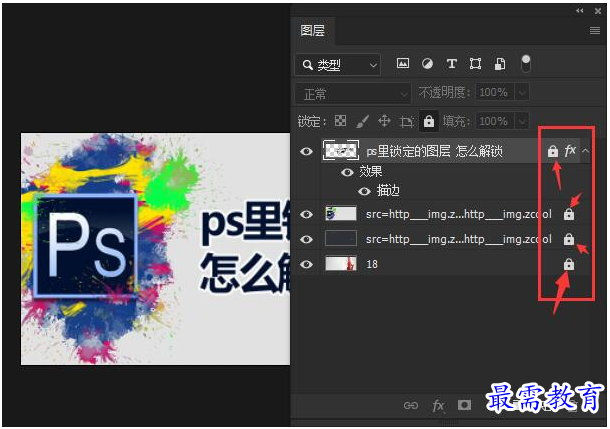Select layer name ps里锁定的图层 怎么解锁
Image resolution: width=610 pixels, height=429 pixels.
435,151
